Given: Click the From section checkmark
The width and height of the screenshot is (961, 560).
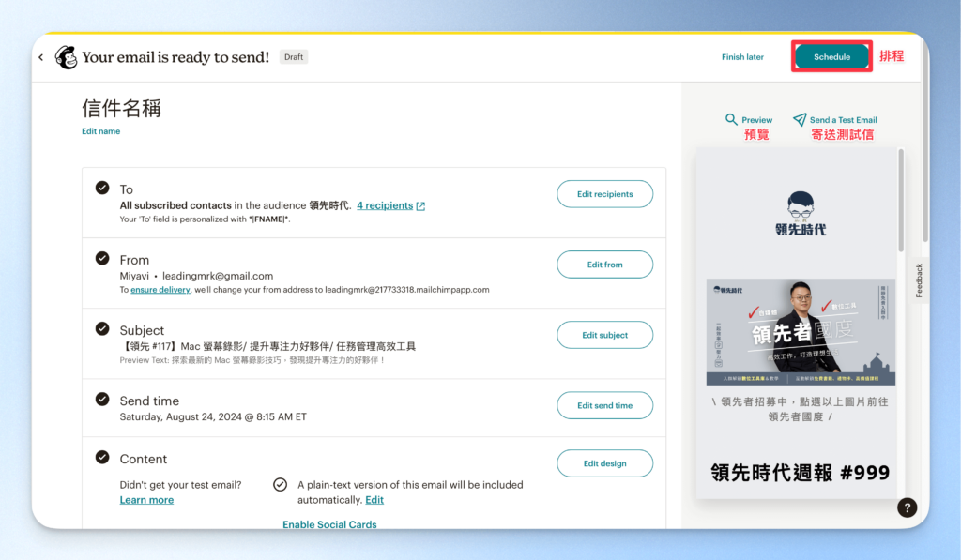Looking at the screenshot, I should coord(102,259).
